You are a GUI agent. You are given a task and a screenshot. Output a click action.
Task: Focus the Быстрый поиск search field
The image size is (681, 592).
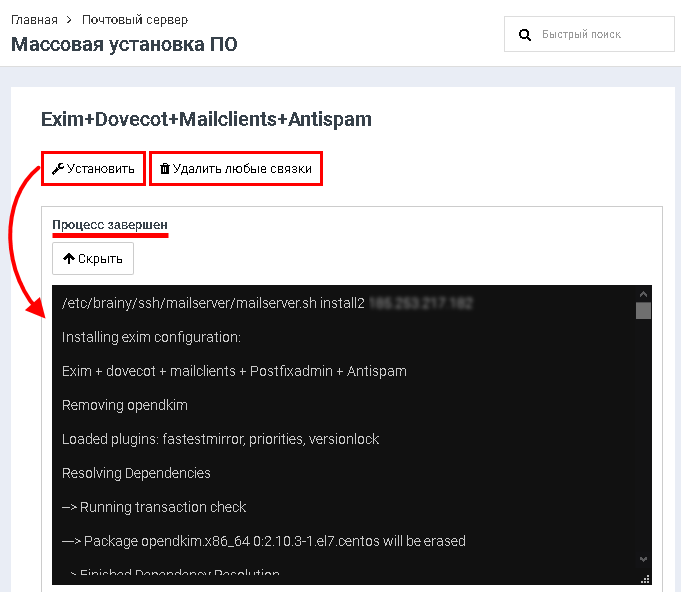pyautogui.click(x=589, y=34)
